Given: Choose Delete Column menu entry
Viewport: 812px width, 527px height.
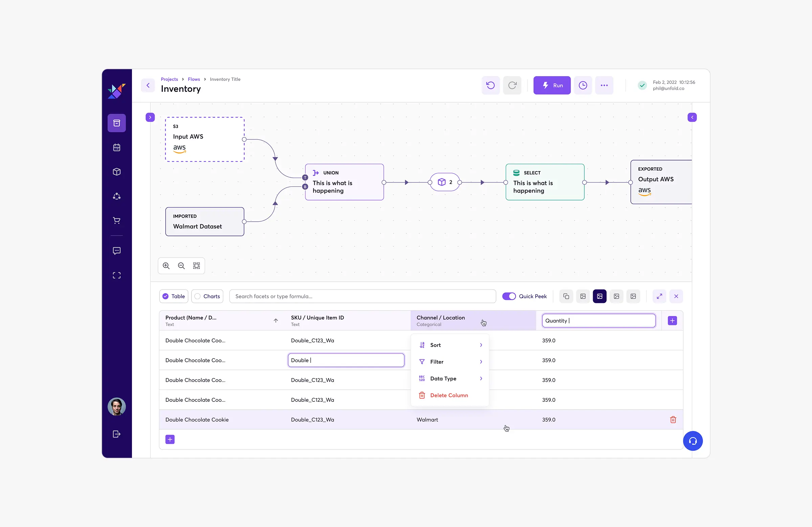Looking at the screenshot, I should (x=449, y=395).
